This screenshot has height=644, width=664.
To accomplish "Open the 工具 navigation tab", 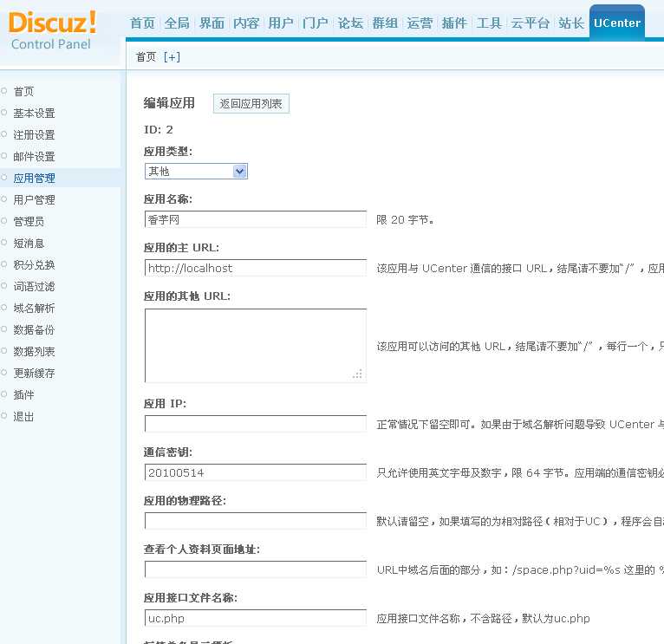I will click(x=489, y=23).
